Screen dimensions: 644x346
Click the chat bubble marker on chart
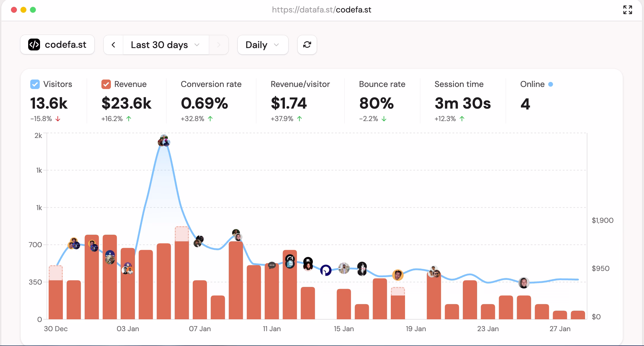click(x=272, y=265)
